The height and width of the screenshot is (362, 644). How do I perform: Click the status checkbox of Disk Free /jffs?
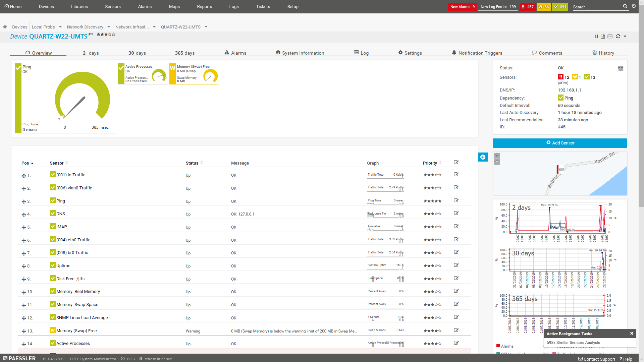pyautogui.click(x=53, y=278)
